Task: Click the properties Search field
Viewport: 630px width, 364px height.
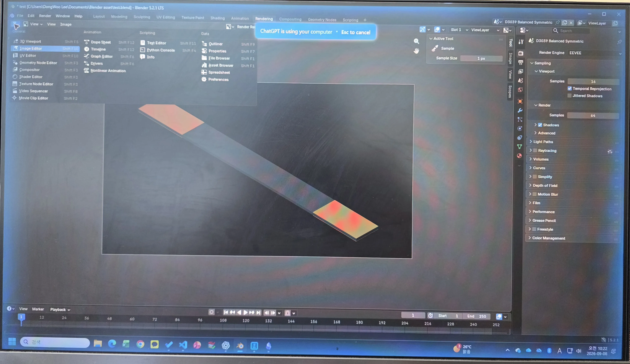Action: [x=571, y=31]
